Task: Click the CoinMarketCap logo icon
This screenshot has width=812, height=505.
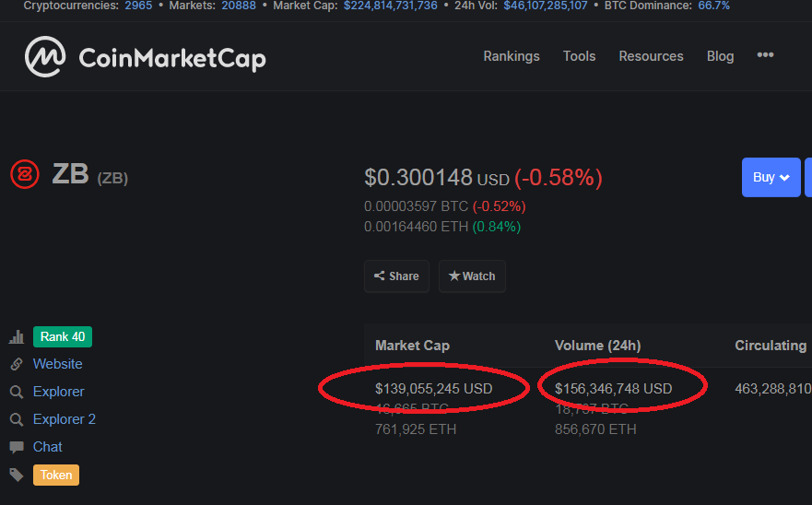Action: 45,57
